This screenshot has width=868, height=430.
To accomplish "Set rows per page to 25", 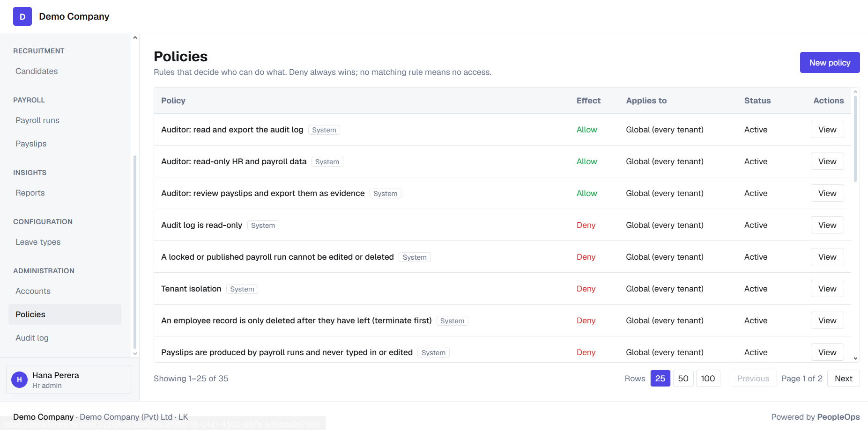I will pyautogui.click(x=660, y=379).
